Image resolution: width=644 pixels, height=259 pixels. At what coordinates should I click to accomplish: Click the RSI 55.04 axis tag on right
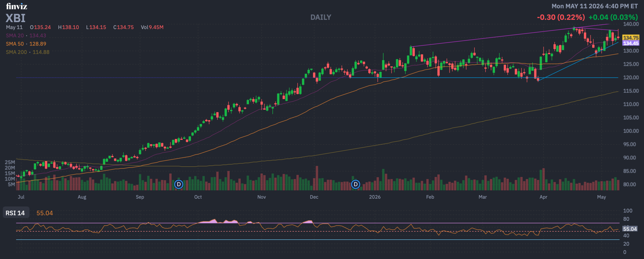pyautogui.click(x=630, y=229)
